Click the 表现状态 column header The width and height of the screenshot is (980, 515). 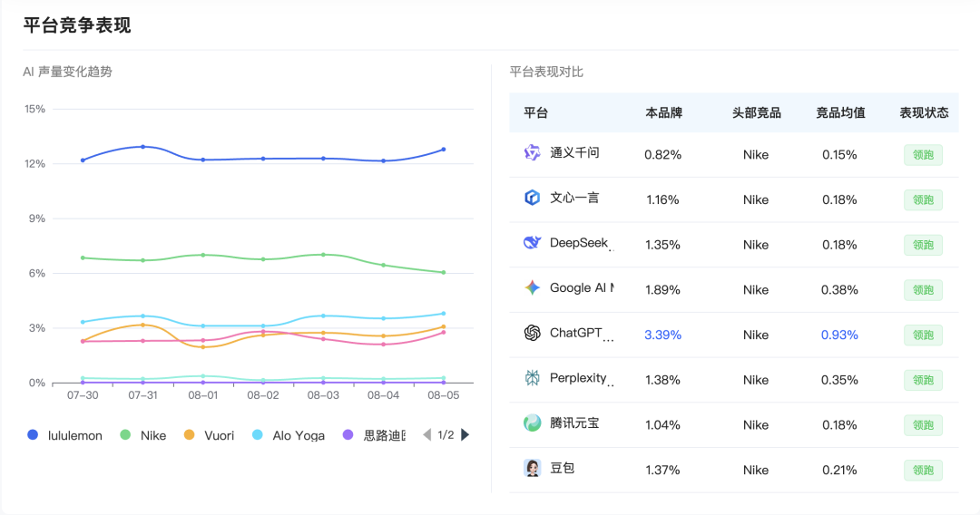(924, 113)
